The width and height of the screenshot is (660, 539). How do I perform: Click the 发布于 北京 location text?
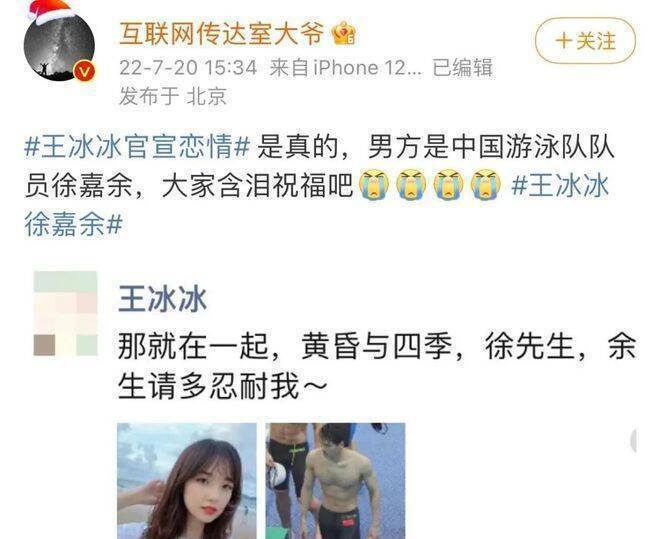tap(173, 96)
